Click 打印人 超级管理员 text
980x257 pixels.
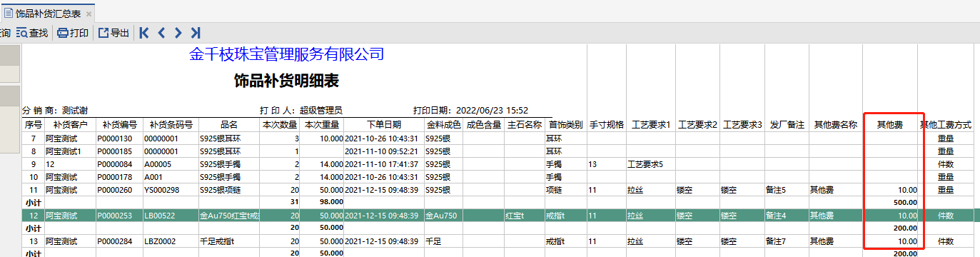tap(300, 111)
